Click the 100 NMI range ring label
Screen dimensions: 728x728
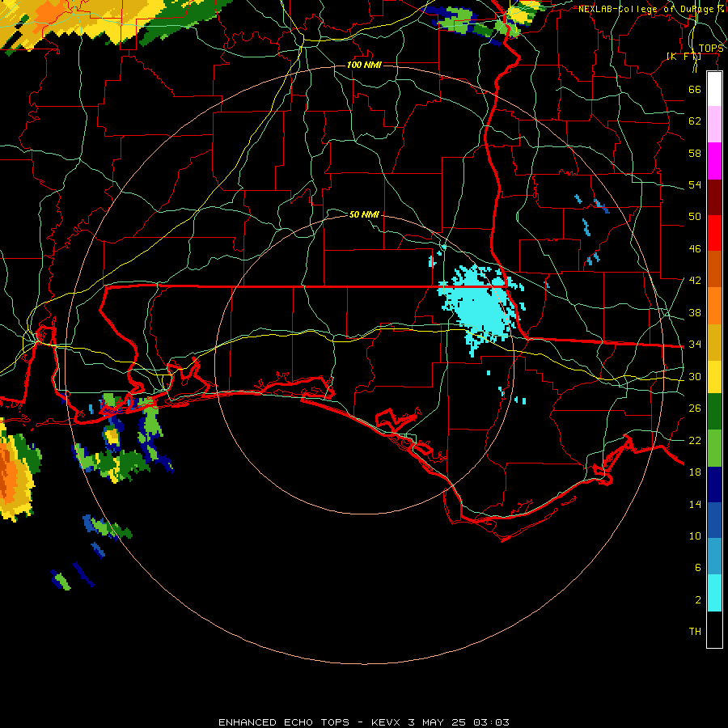click(x=364, y=65)
